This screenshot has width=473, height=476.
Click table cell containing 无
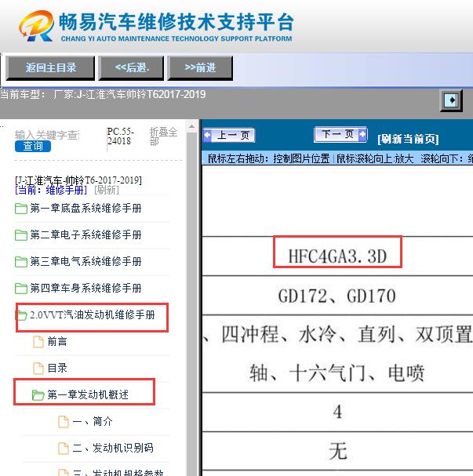[337, 451]
